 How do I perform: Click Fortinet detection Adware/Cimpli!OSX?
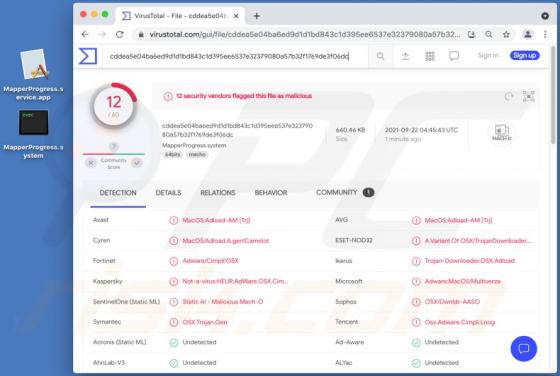click(x=210, y=261)
